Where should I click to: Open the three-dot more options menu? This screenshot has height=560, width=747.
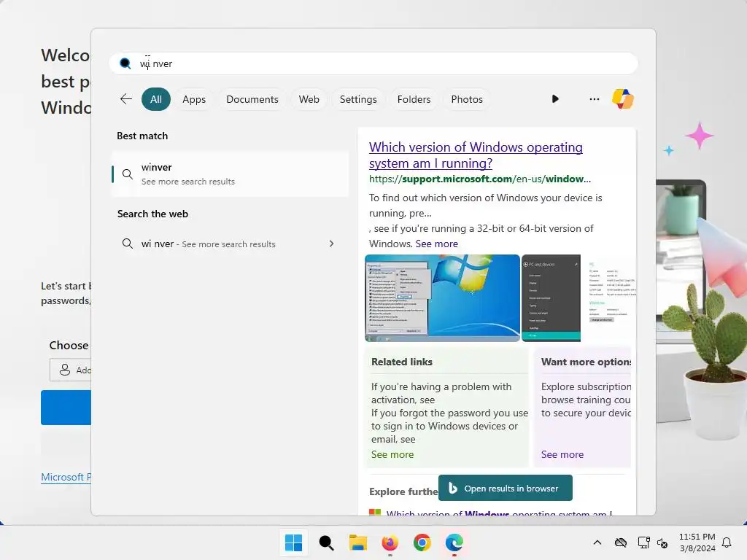pos(594,99)
